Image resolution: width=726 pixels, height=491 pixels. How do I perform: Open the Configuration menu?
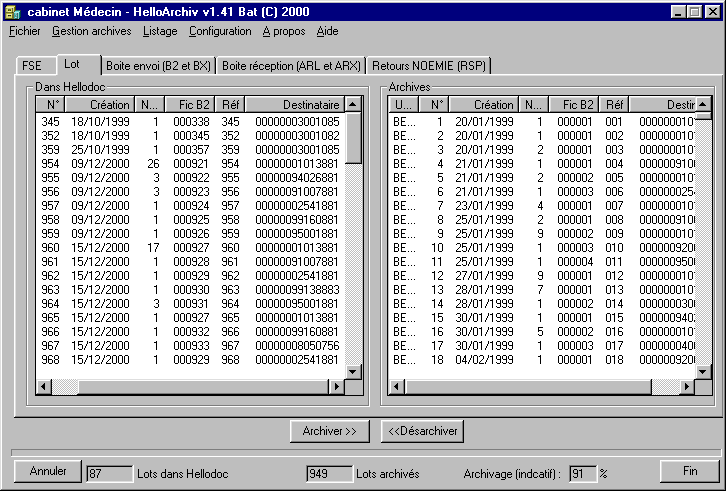click(x=220, y=31)
